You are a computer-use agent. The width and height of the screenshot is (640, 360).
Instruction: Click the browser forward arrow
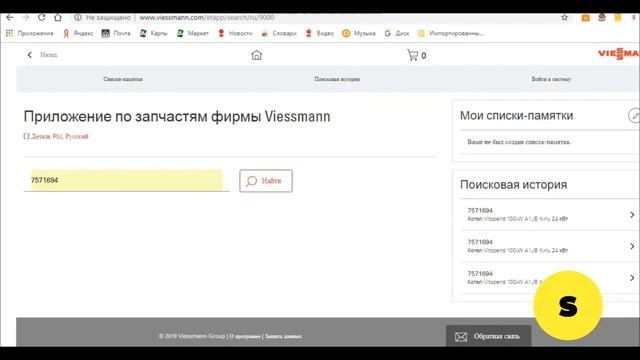pos(26,18)
